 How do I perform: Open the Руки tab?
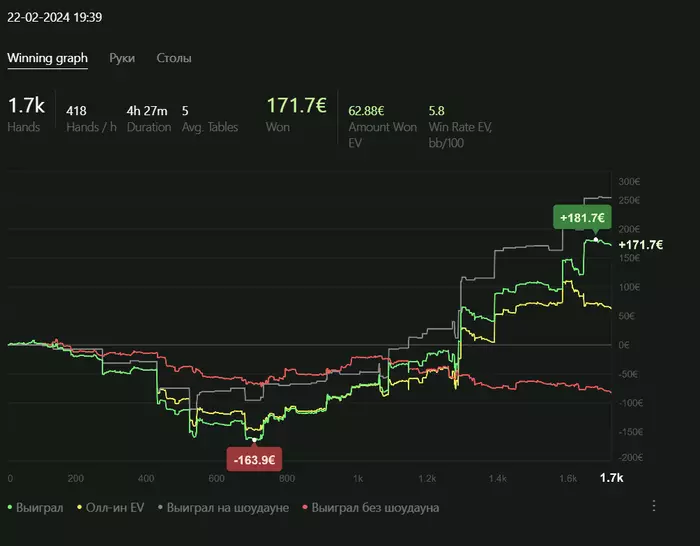pyautogui.click(x=122, y=58)
